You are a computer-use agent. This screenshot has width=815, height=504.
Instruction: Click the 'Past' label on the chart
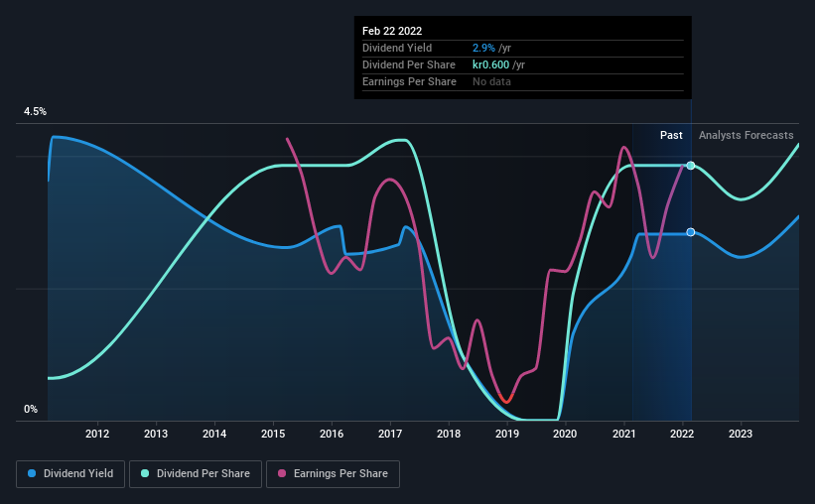(671, 135)
